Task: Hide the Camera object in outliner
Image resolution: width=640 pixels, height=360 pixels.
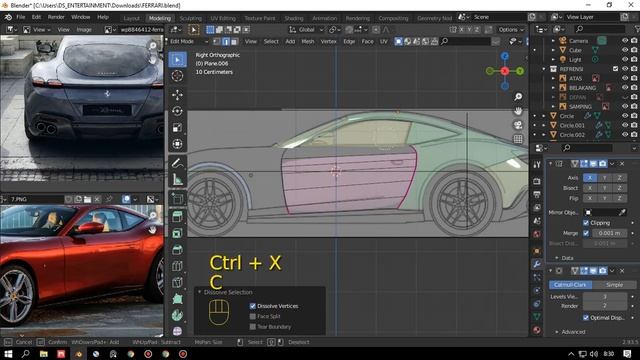Action: [x=625, y=40]
